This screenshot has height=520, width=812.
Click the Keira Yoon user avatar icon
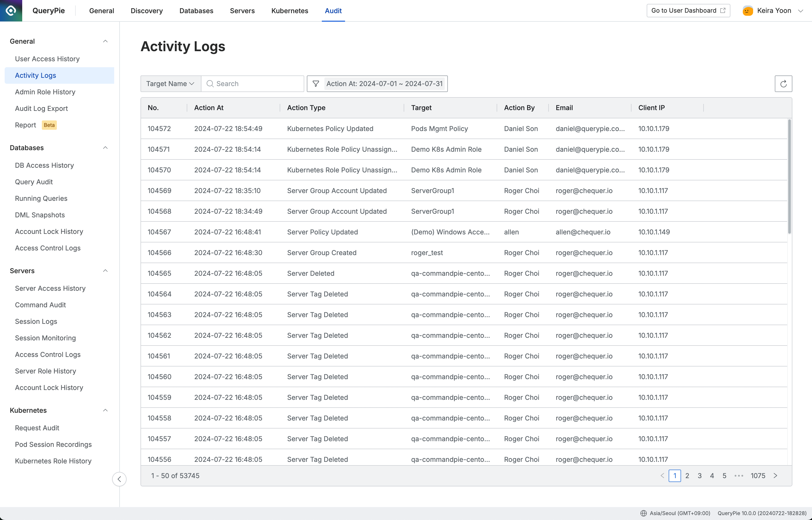pyautogui.click(x=747, y=11)
